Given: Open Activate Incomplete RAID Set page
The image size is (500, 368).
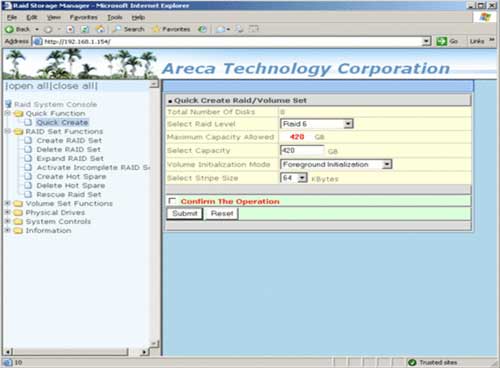Looking at the screenshot, I should point(93,168).
